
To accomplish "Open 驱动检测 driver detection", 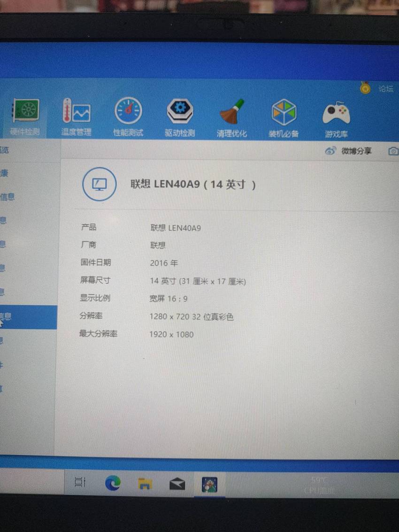I will (180, 118).
